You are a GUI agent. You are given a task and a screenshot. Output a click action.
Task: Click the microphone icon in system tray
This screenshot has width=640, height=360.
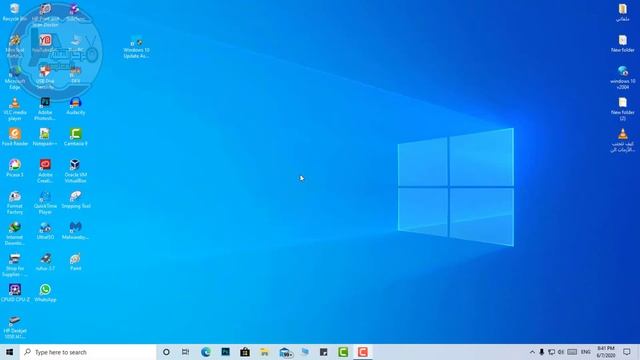coord(542,352)
